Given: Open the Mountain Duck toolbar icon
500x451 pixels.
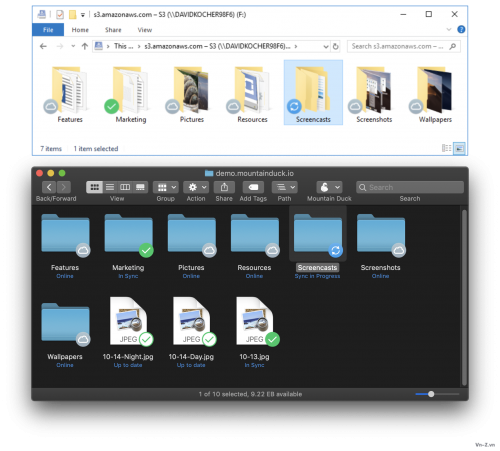Looking at the screenshot, I should [329, 187].
